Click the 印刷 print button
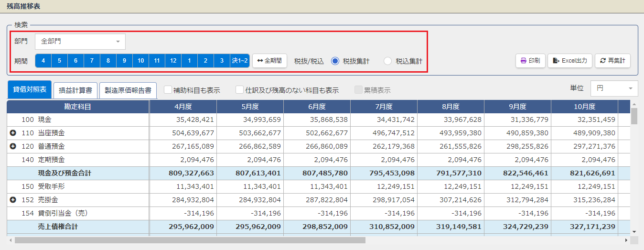Viewport: 644px width, 250px height. click(530, 61)
